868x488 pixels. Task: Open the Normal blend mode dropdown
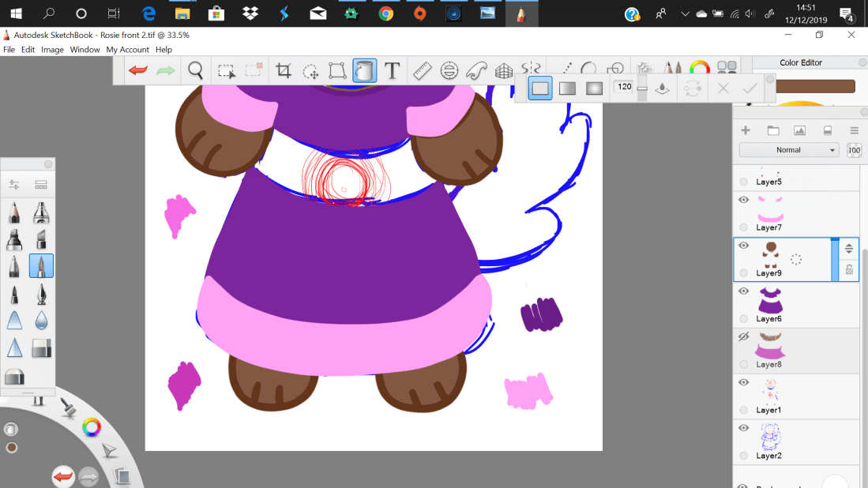pos(788,150)
